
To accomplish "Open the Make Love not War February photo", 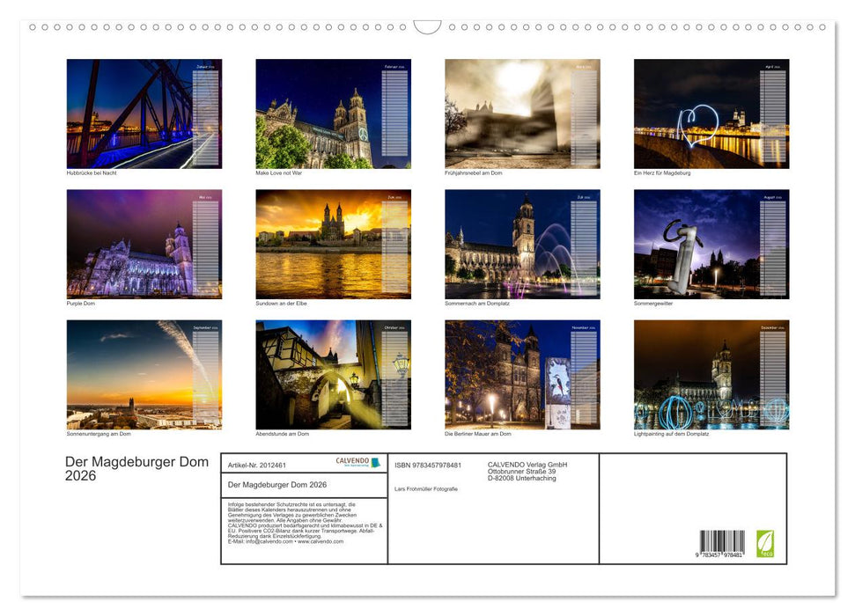I will tap(333, 113).
